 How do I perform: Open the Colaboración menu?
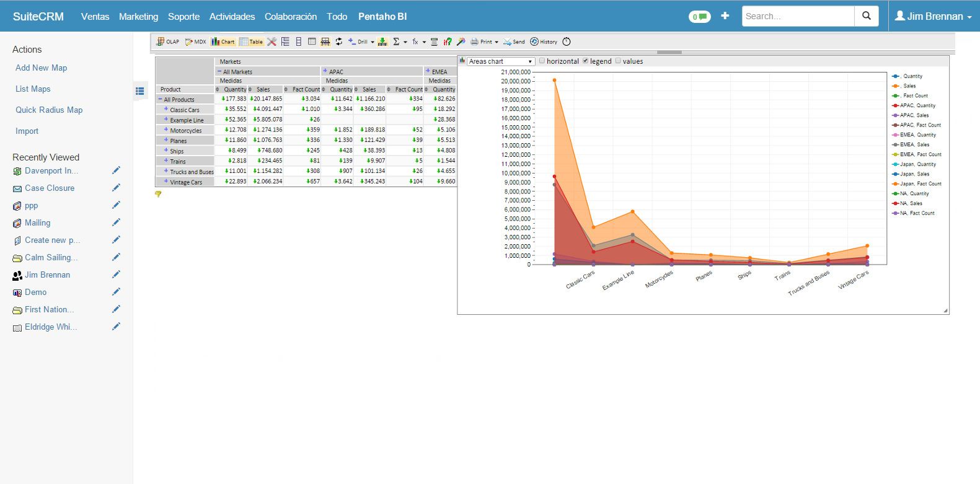tap(291, 16)
